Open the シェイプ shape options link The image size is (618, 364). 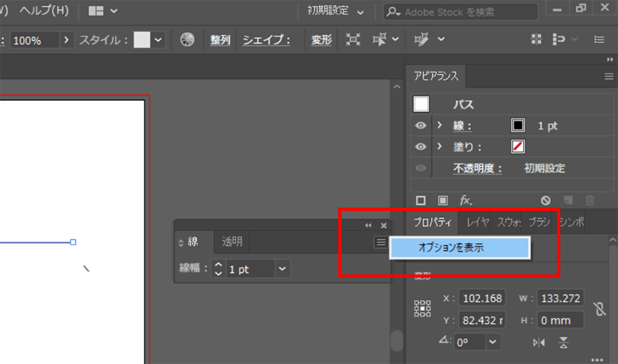point(266,40)
